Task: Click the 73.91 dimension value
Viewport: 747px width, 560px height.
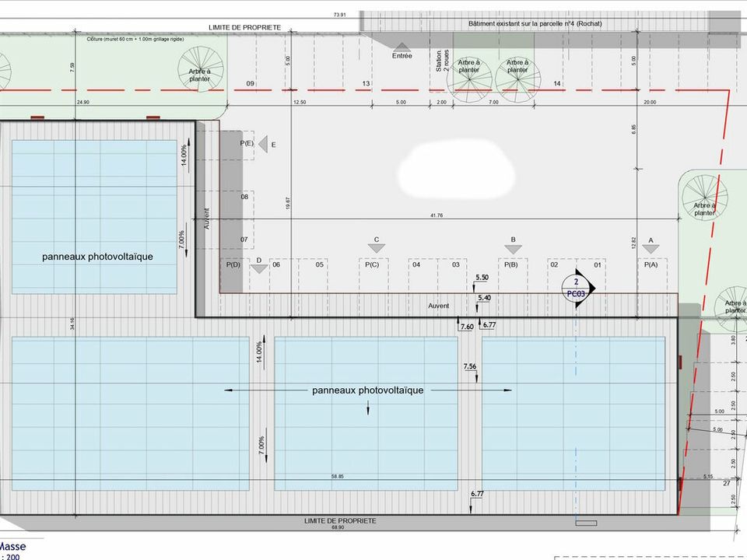Action: pos(340,15)
